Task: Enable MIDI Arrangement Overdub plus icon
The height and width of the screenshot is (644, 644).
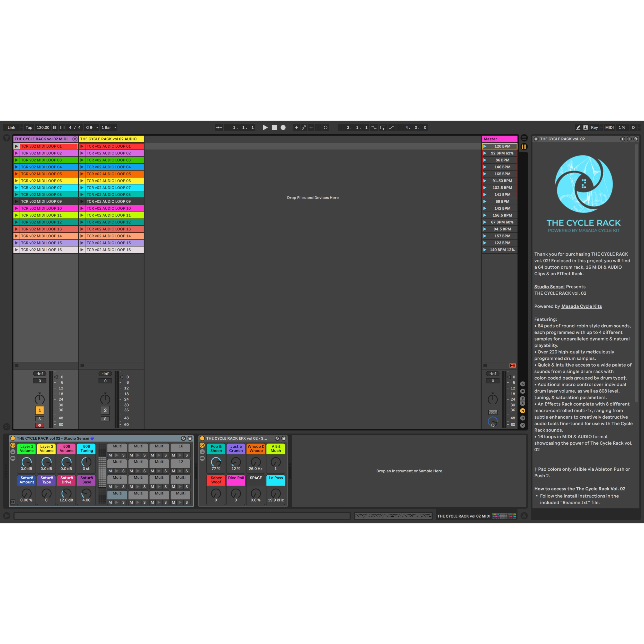Action: pos(296,127)
